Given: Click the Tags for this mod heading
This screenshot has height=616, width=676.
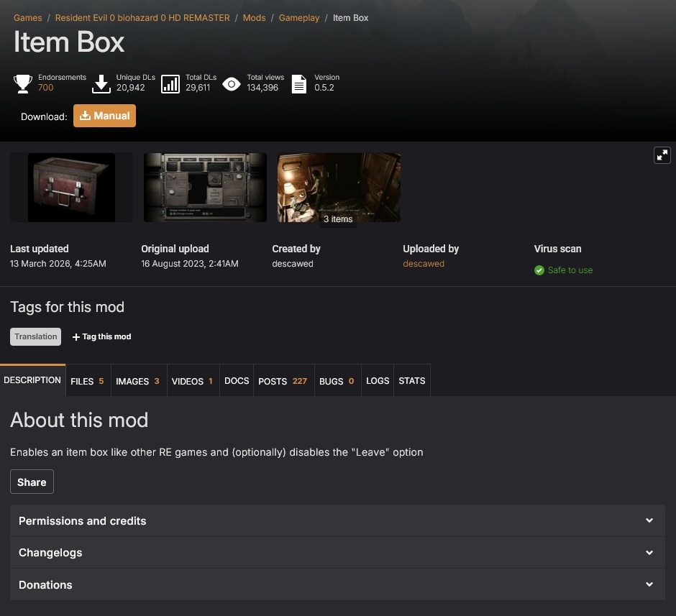Looking at the screenshot, I should coord(68,307).
